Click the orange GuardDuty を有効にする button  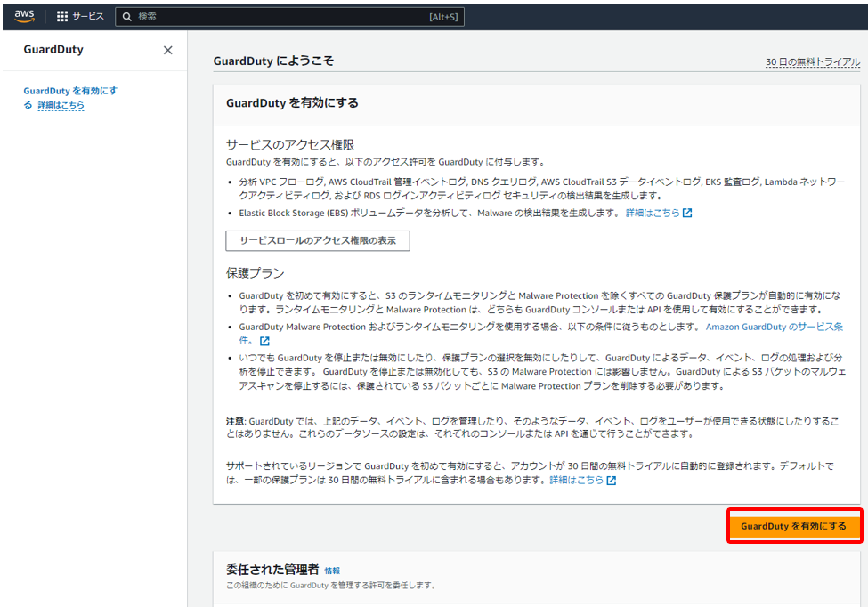coord(794,526)
